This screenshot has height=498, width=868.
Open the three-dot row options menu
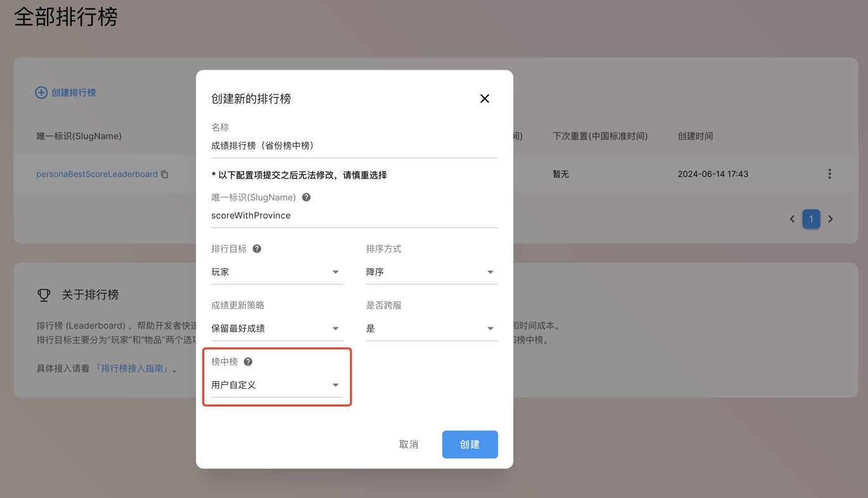tap(829, 174)
